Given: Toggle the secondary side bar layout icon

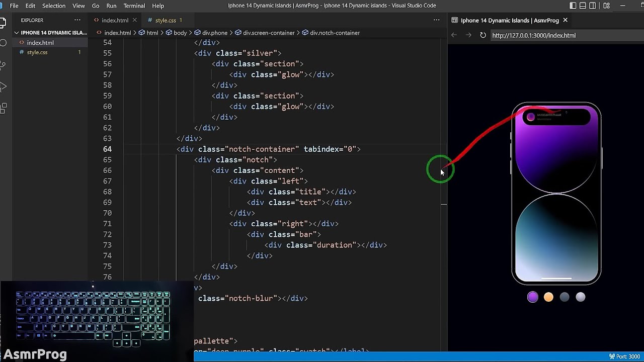Looking at the screenshot, I should coord(593,6).
